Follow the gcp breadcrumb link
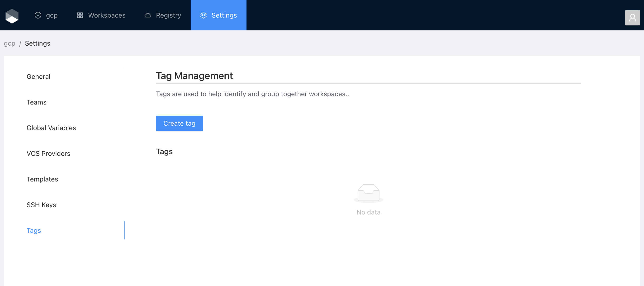644x286 pixels. tap(9, 43)
